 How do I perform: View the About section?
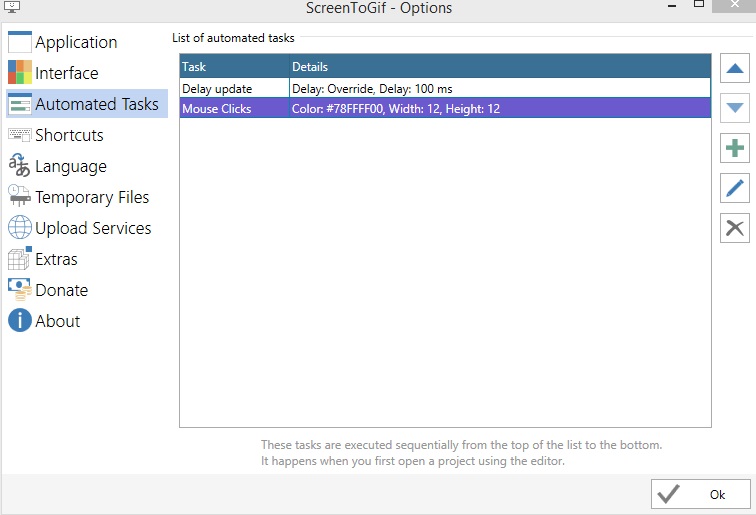87,320
